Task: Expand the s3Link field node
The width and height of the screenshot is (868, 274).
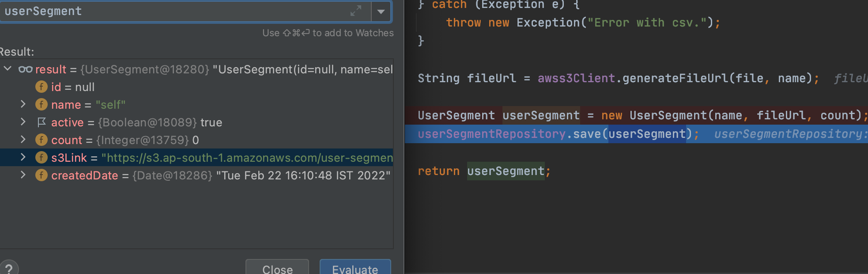Action: (x=23, y=157)
